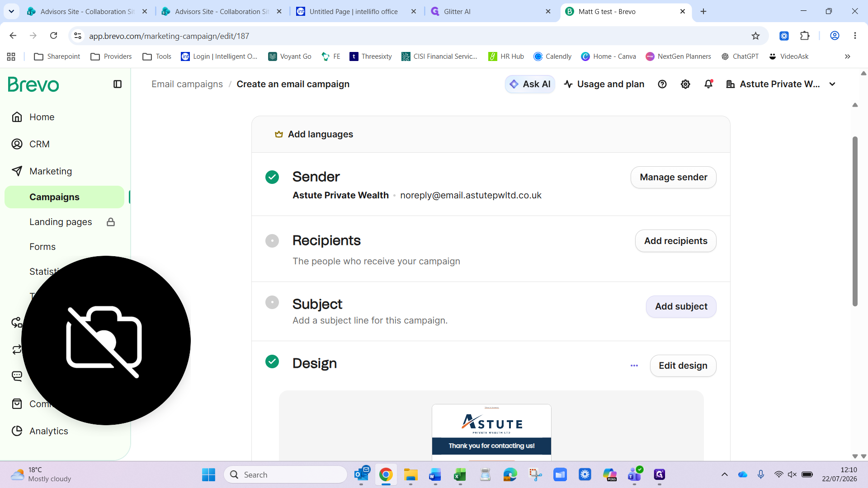Click the crown icon beside Add languages
The height and width of the screenshot is (488, 868).
click(279, 134)
